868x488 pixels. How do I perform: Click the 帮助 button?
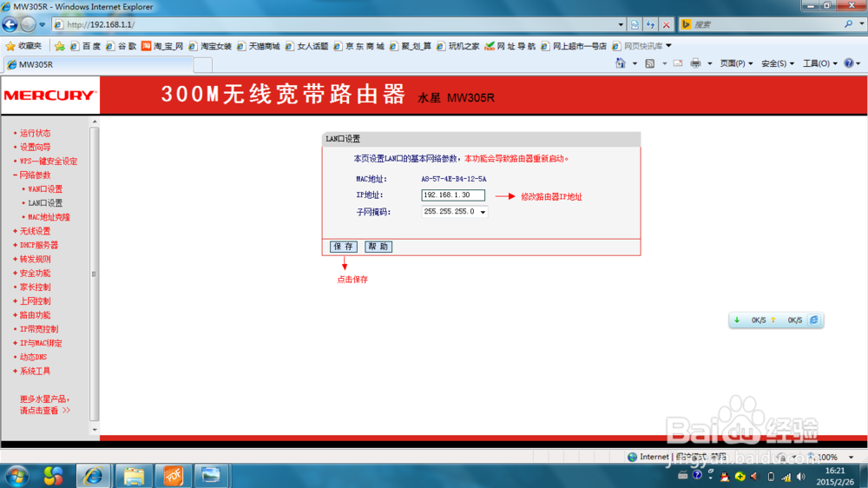click(378, 247)
